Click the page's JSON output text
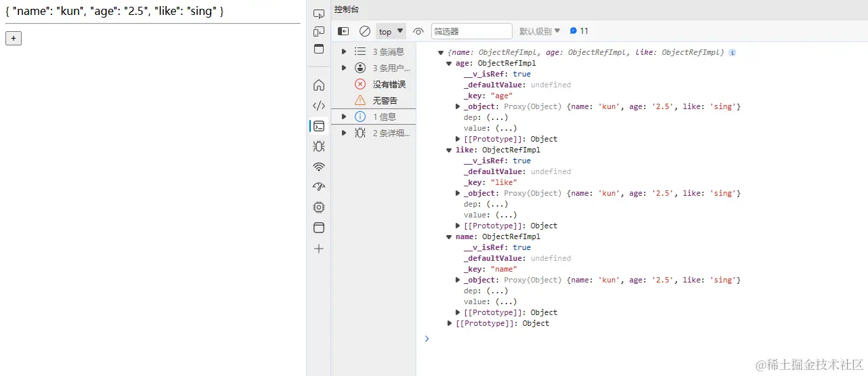Screen dimensions: 868x376 coord(114,12)
